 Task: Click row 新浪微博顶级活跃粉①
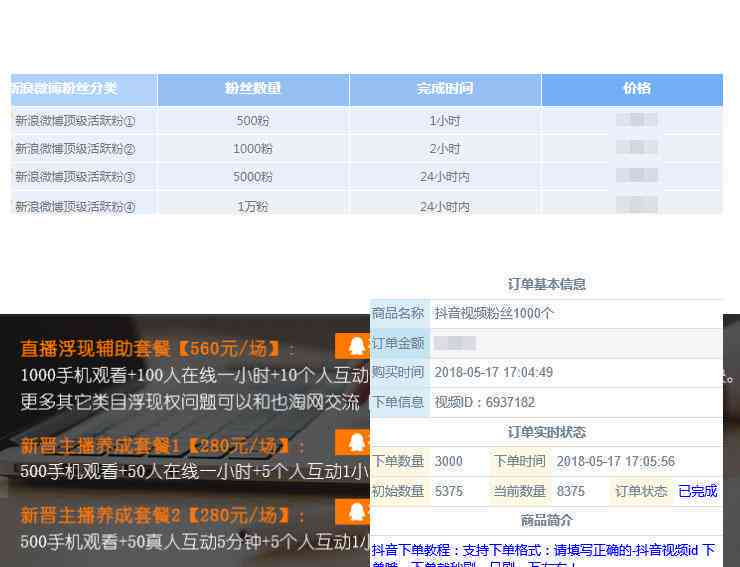click(x=367, y=121)
